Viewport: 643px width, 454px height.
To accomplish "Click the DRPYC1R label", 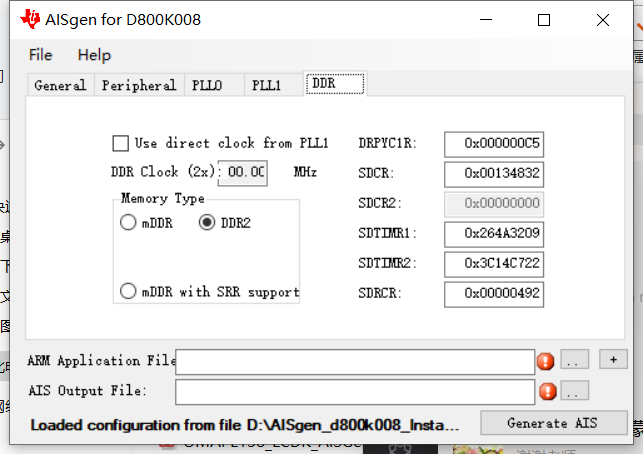I will [x=387, y=143].
